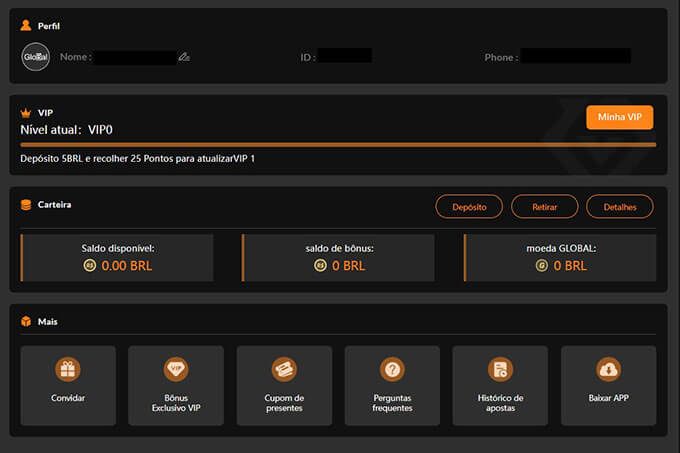The width and height of the screenshot is (680, 453).
Task: Click the VIP crown icon
Action: (x=26, y=113)
